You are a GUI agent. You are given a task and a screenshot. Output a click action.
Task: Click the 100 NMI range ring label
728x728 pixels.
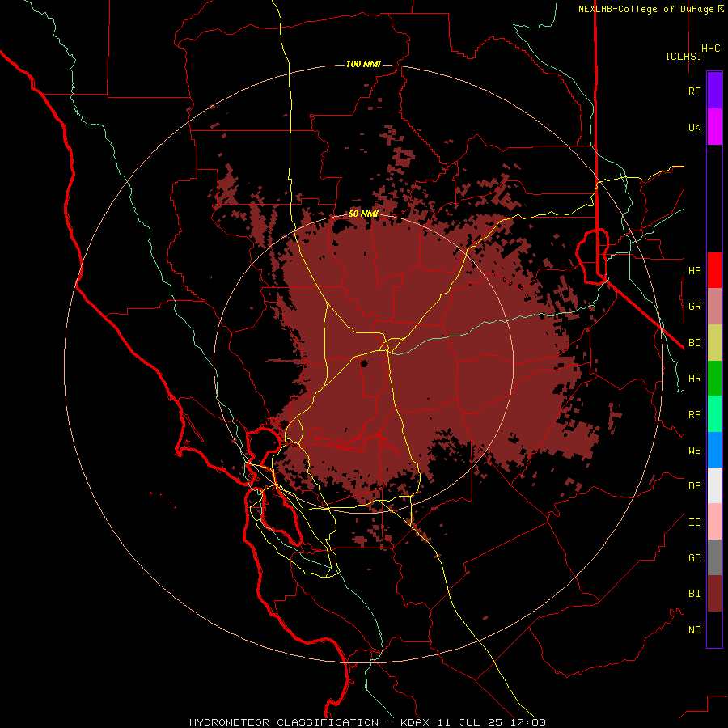[x=363, y=64]
